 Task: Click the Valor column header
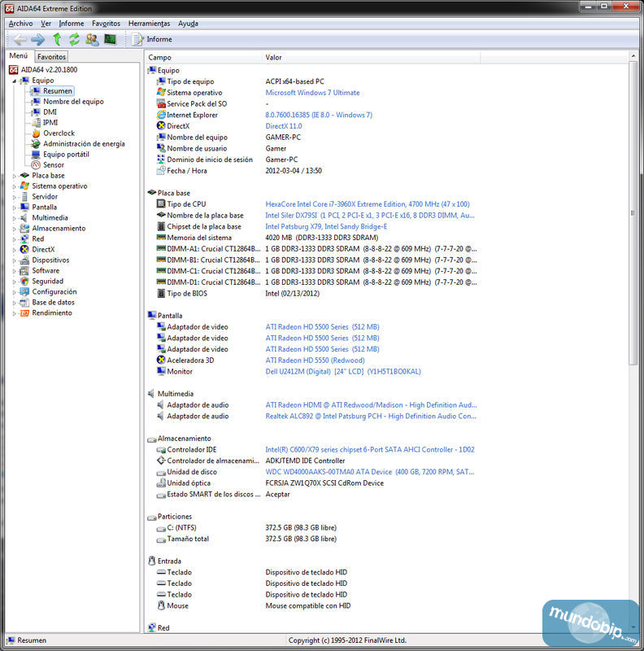(372, 58)
